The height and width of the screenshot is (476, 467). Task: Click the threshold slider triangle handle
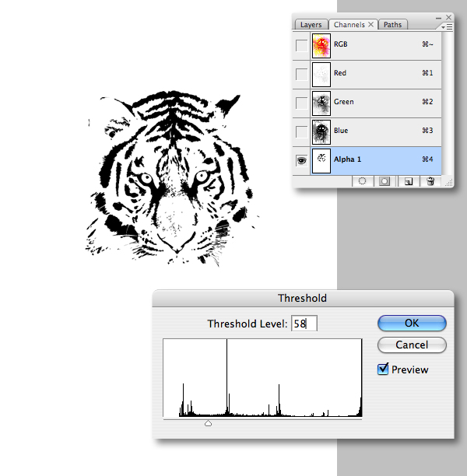[208, 423]
